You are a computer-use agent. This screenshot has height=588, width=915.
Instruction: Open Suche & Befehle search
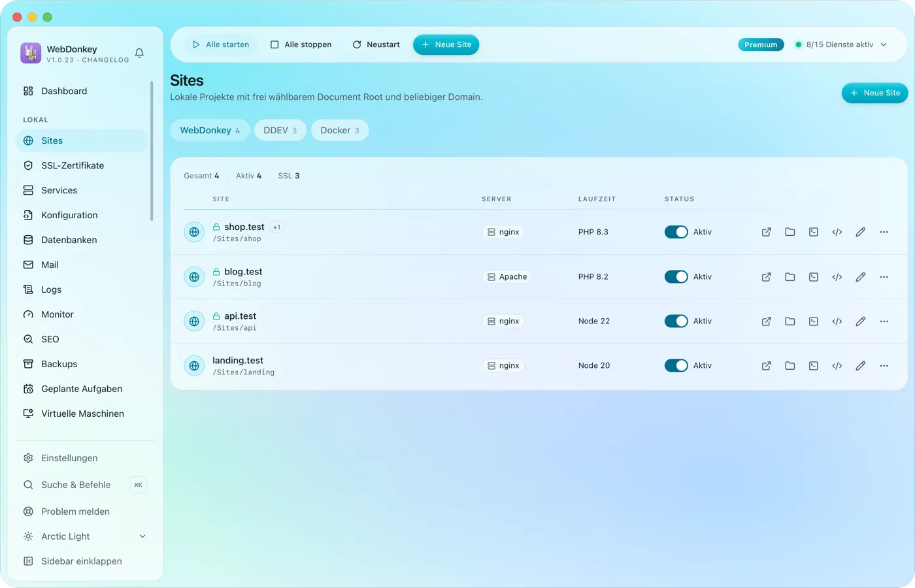[x=84, y=485]
